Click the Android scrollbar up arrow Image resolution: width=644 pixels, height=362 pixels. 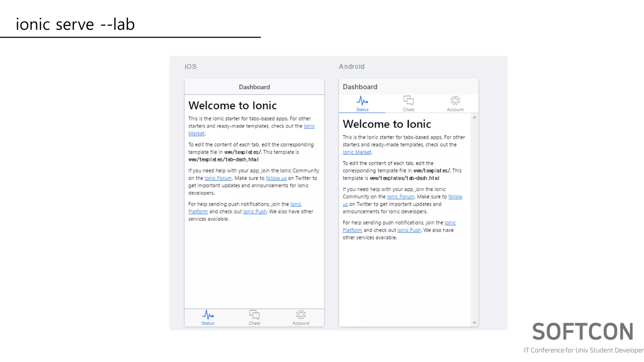coord(474,117)
